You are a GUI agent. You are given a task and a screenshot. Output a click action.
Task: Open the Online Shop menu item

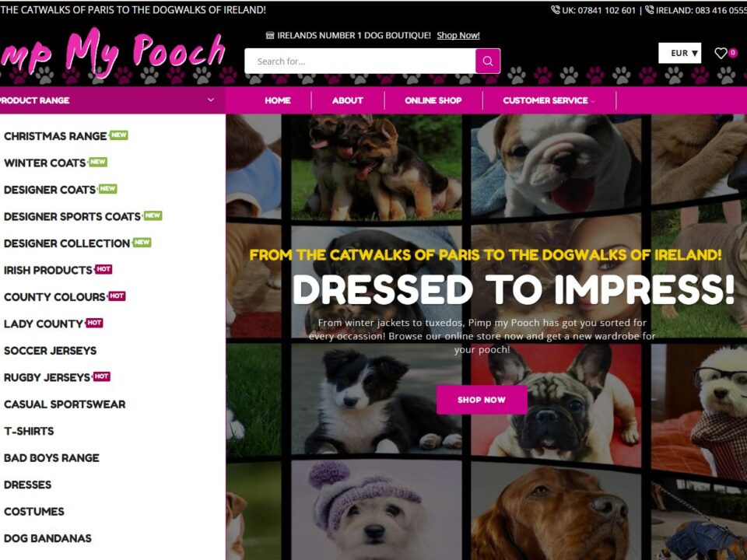click(433, 100)
